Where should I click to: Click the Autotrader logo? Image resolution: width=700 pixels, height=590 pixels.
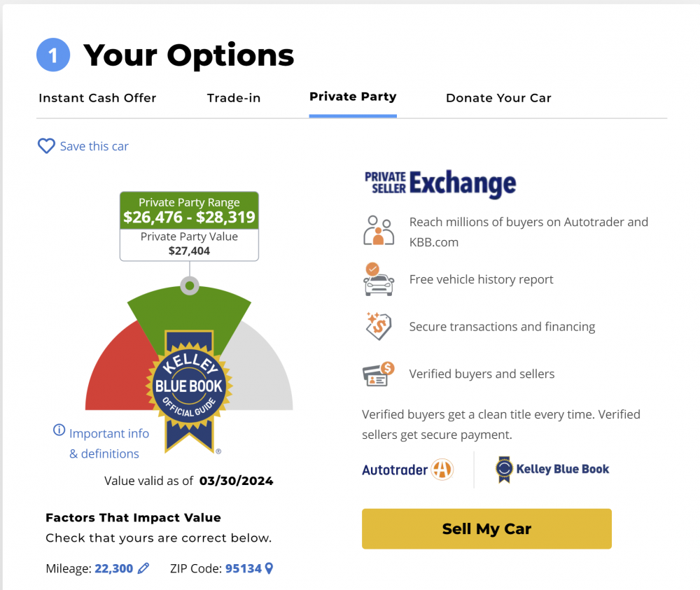pyautogui.click(x=407, y=470)
